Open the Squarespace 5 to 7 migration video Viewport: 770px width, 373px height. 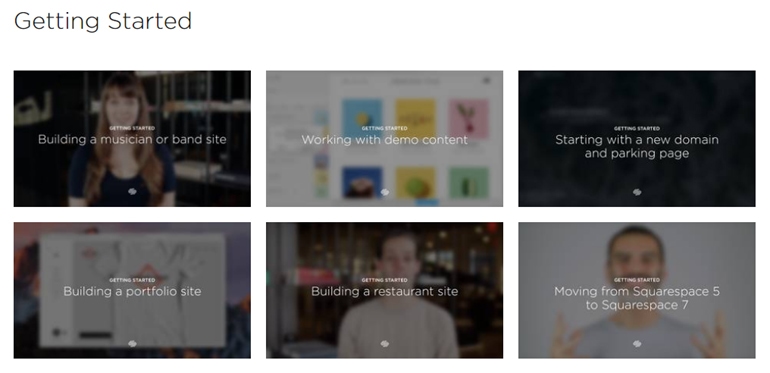click(x=637, y=290)
